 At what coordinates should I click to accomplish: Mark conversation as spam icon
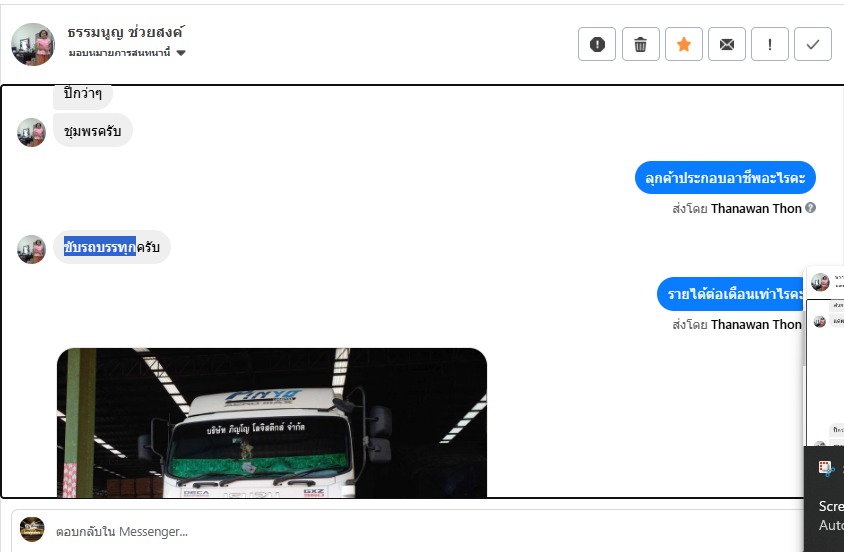596,44
